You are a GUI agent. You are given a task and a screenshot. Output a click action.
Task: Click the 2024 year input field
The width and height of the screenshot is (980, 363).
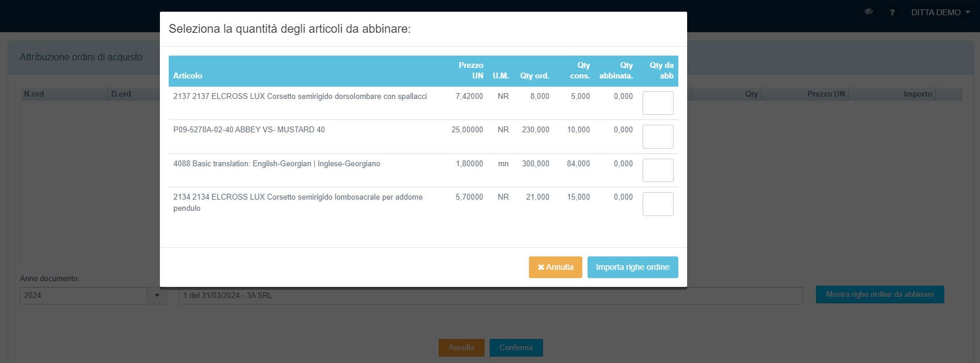(x=83, y=296)
